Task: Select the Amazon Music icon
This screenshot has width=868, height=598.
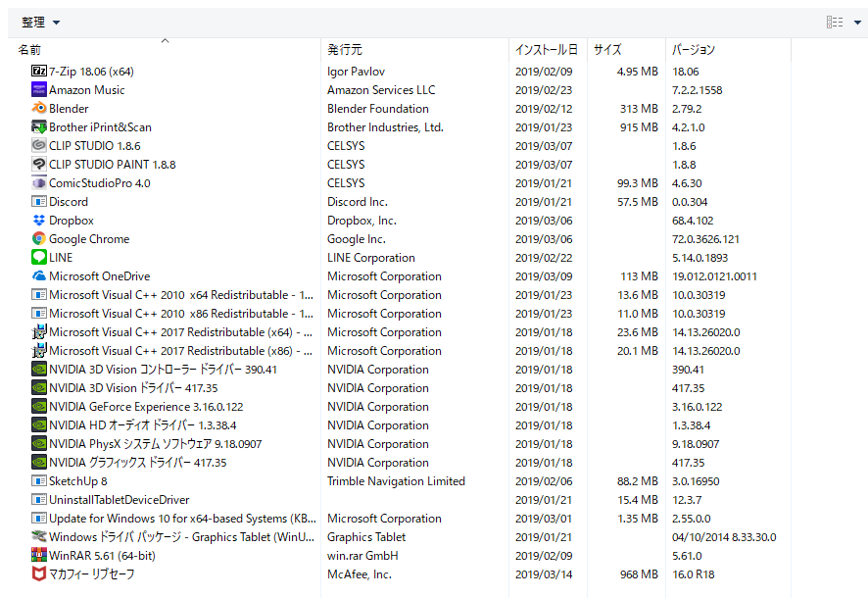Action: pyautogui.click(x=39, y=90)
